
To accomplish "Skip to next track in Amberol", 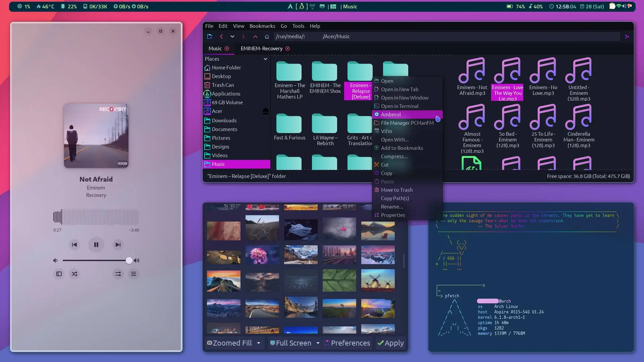I will [x=118, y=245].
